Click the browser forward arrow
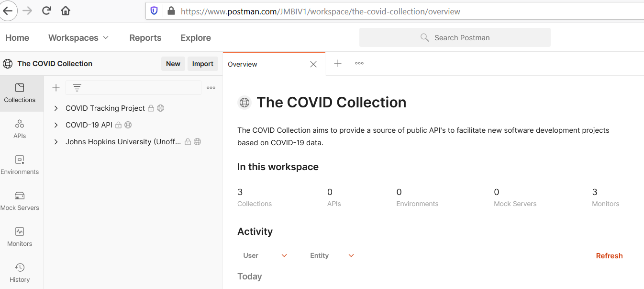644x289 pixels. (28, 11)
